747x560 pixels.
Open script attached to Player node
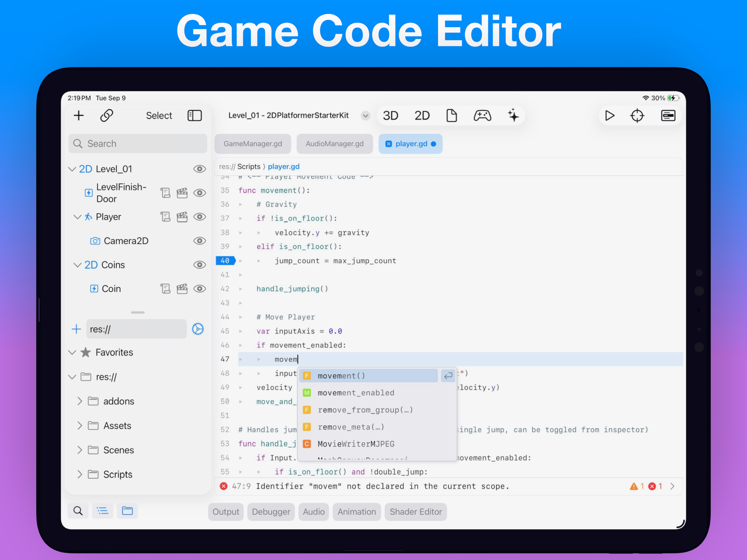click(165, 217)
